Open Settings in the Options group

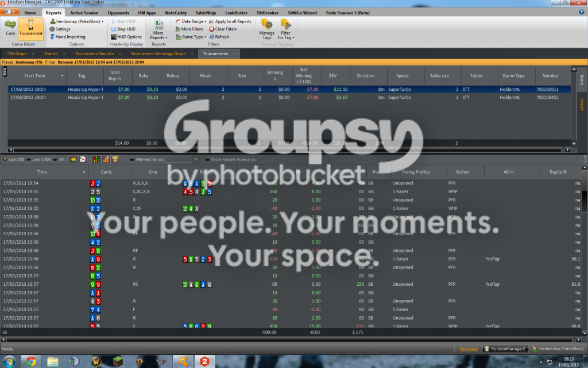(60, 29)
